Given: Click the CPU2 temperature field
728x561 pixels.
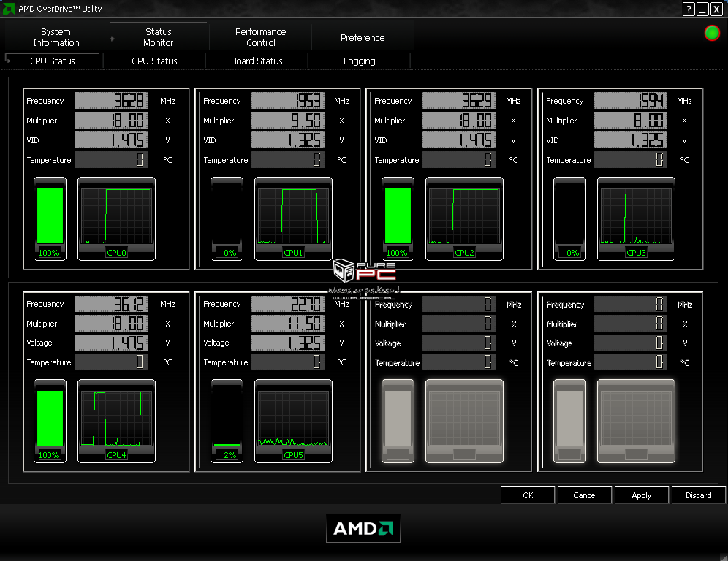Looking at the screenshot, I should point(459,160).
